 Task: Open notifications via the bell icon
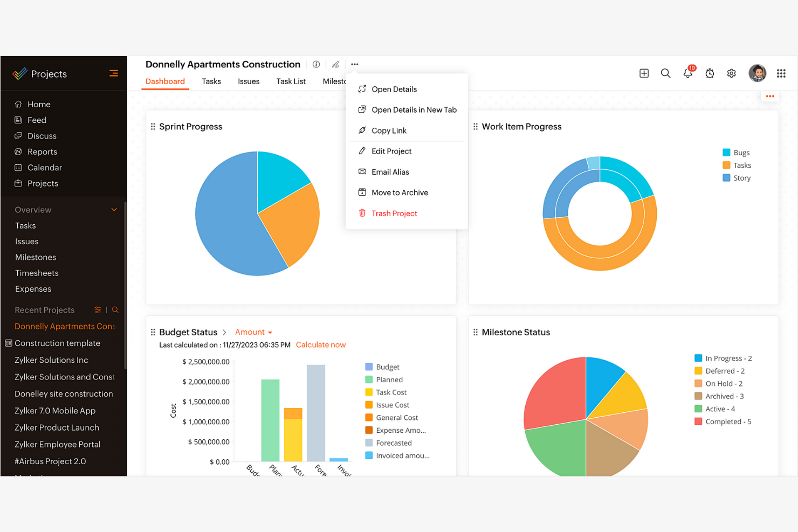pos(687,73)
